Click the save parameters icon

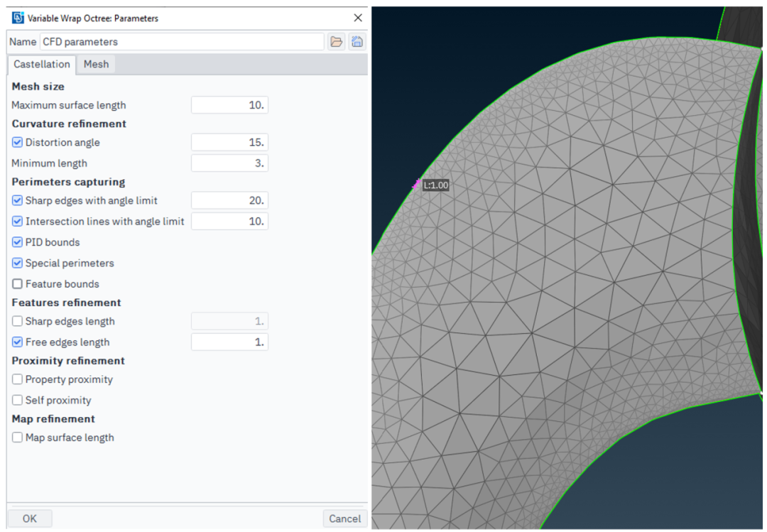tap(357, 42)
